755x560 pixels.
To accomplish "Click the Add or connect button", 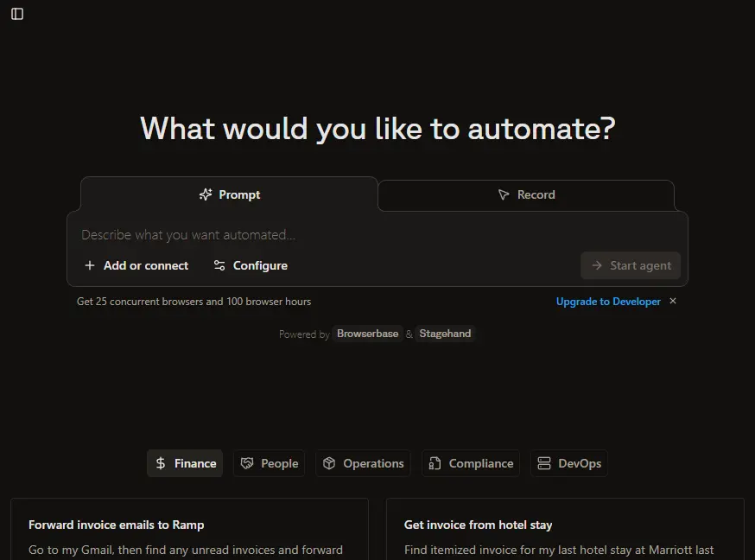I will pos(136,265).
